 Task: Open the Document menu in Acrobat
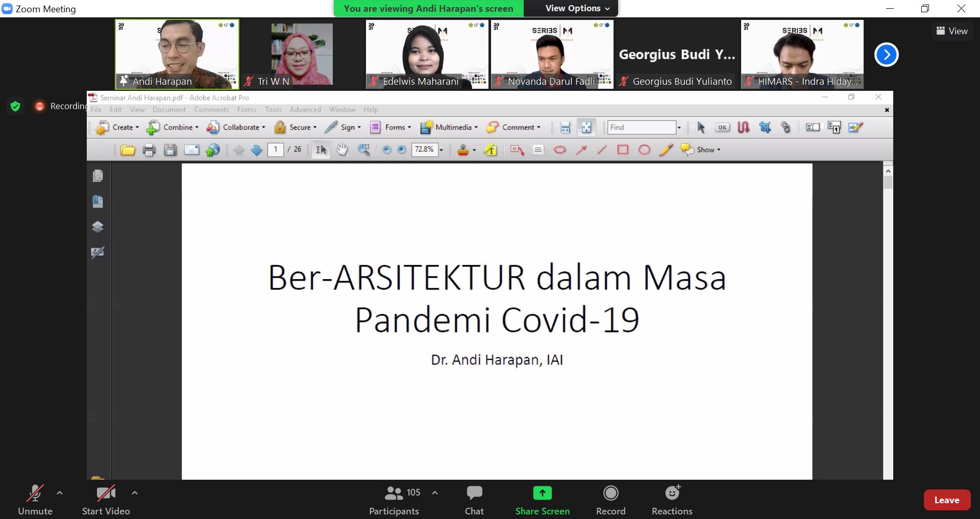(x=169, y=110)
